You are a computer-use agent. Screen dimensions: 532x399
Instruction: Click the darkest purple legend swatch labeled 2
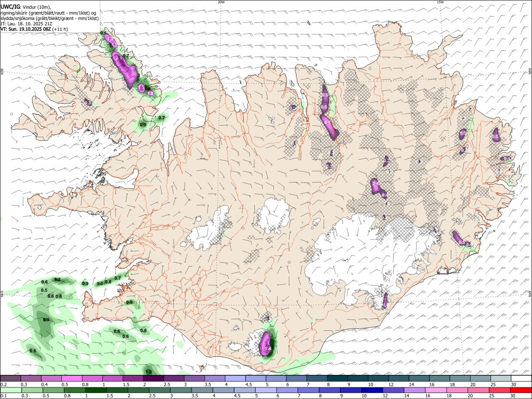(153, 379)
